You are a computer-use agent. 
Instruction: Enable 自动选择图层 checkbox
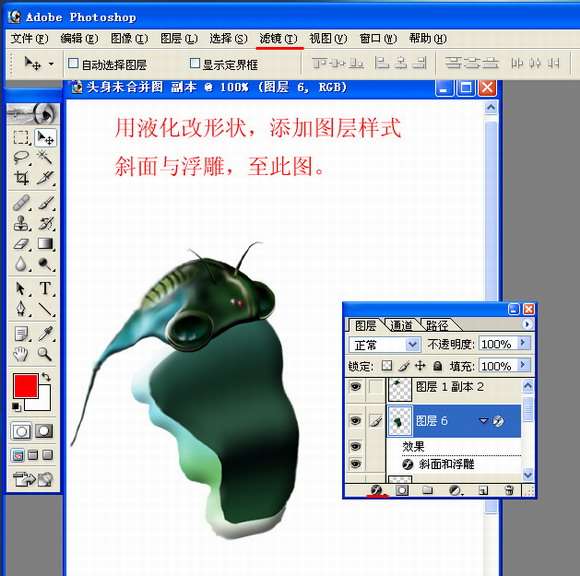point(73,64)
